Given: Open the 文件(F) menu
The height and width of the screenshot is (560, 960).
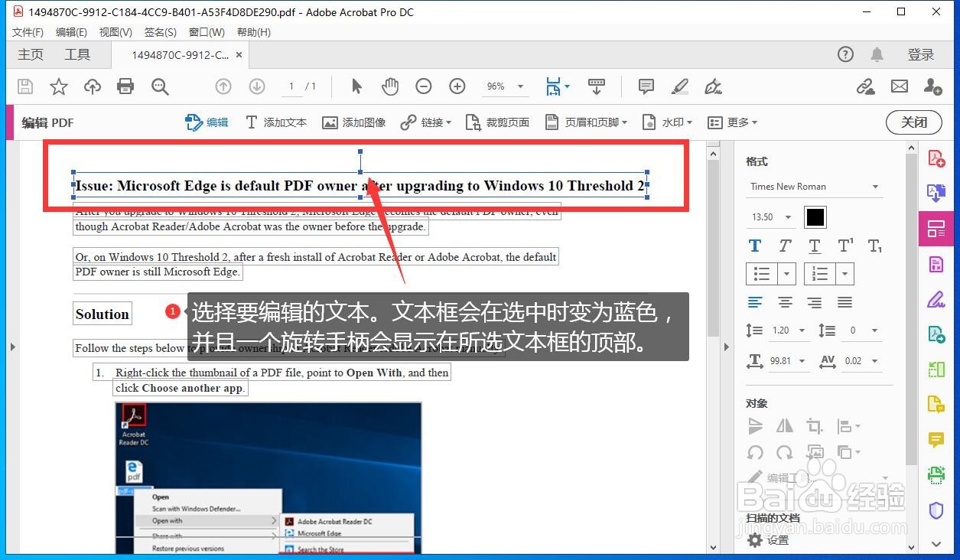Looking at the screenshot, I should pos(28,32).
